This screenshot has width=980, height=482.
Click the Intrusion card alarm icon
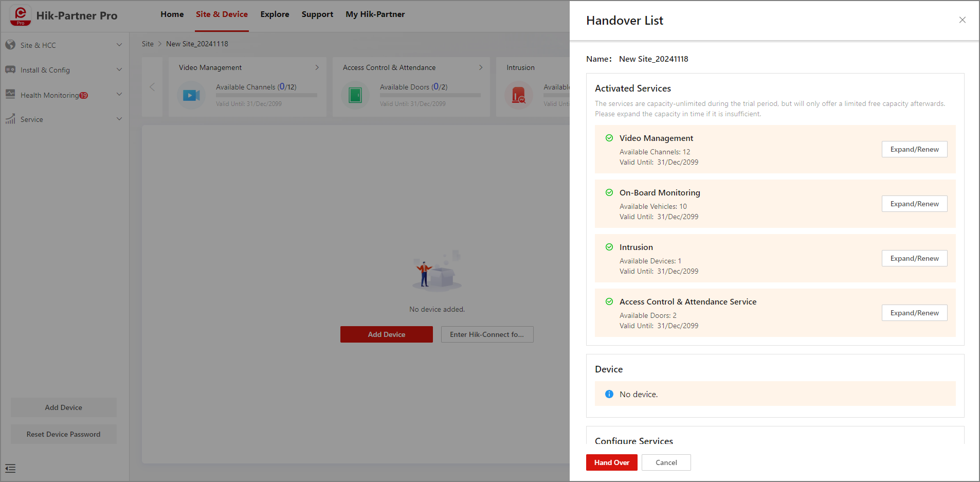pyautogui.click(x=519, y=95)
